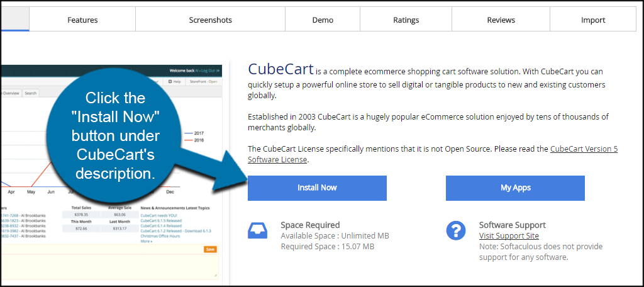Click the 'More »' news link
The image size is (644, 287).
146,241
